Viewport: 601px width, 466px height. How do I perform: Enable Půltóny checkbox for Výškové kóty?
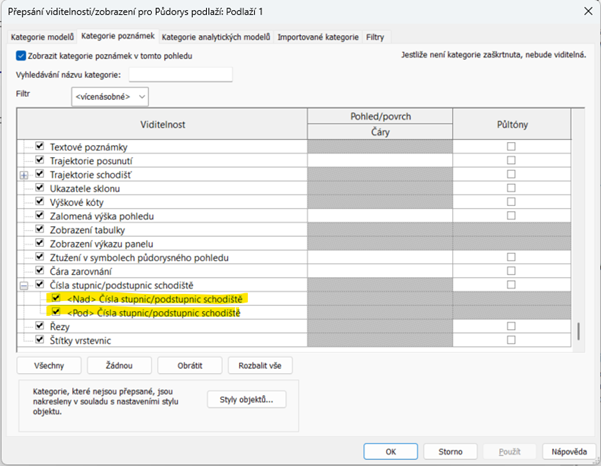(x=511, y=201)
